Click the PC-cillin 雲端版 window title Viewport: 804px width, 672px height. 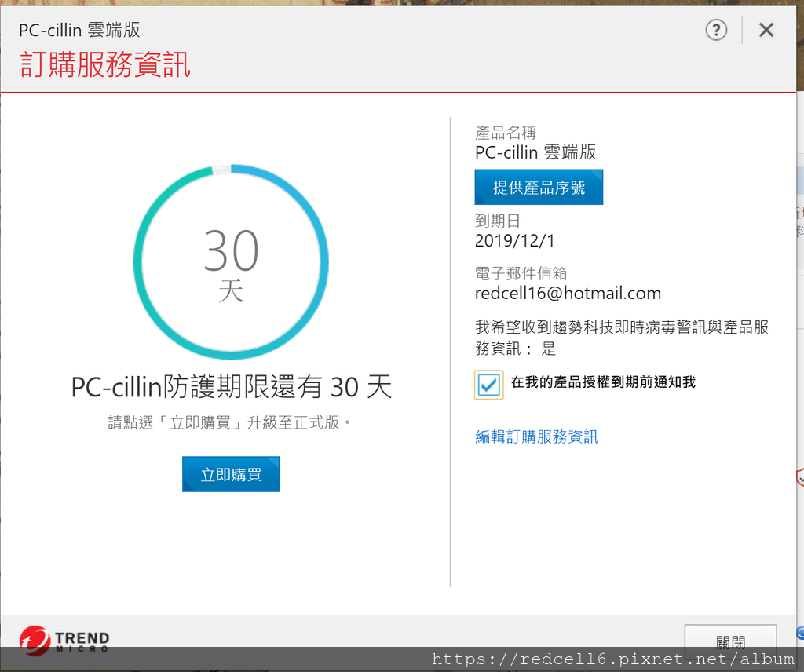(x=79, y=31)
